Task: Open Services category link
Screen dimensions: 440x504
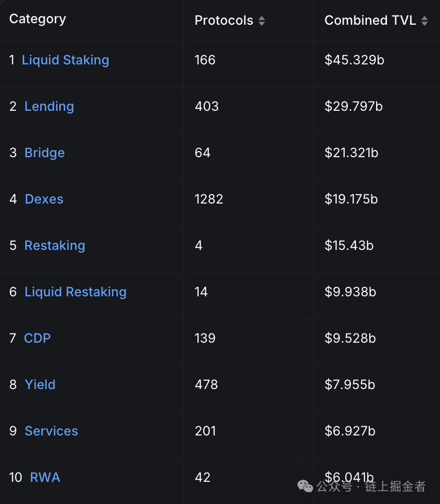Action: tap(52, 431)
